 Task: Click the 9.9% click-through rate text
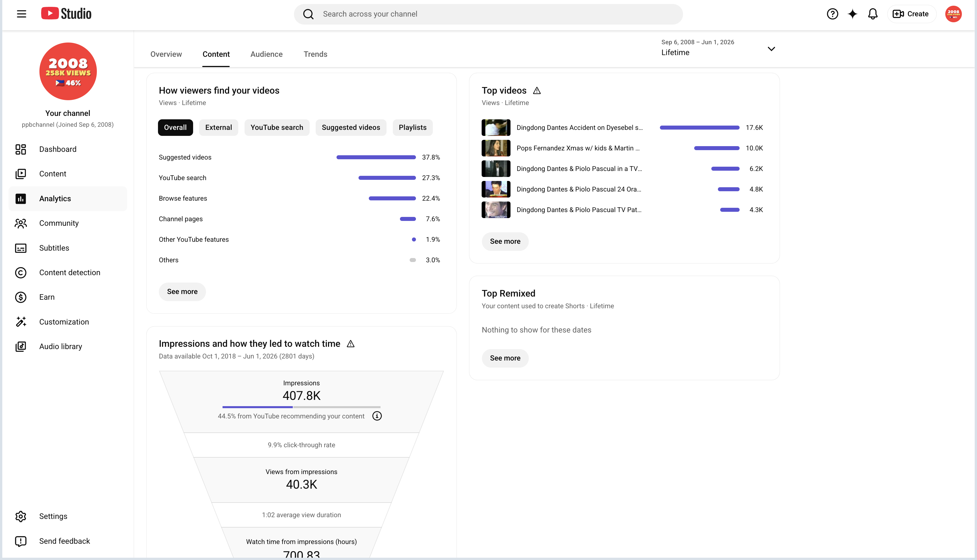click(301, 445)
